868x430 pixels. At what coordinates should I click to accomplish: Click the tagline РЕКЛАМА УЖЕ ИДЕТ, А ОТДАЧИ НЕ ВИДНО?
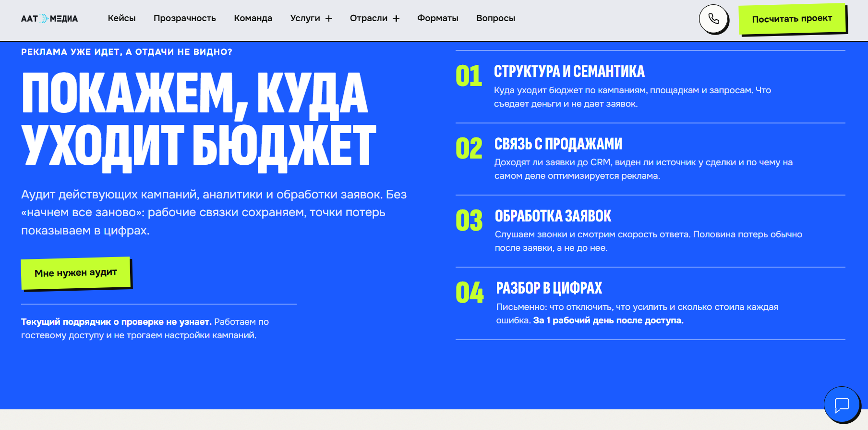(127, 52)
